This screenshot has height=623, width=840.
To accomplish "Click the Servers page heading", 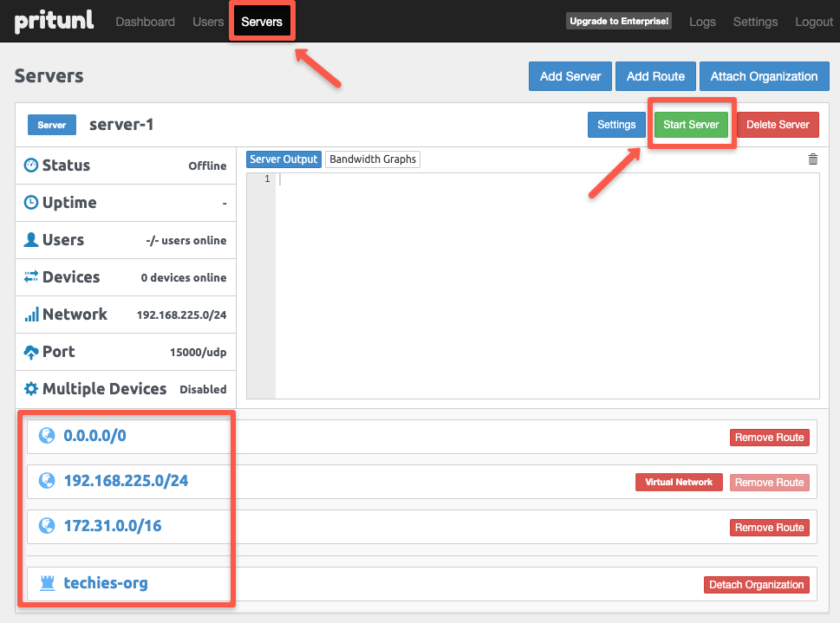I will (x=49, y=76).
